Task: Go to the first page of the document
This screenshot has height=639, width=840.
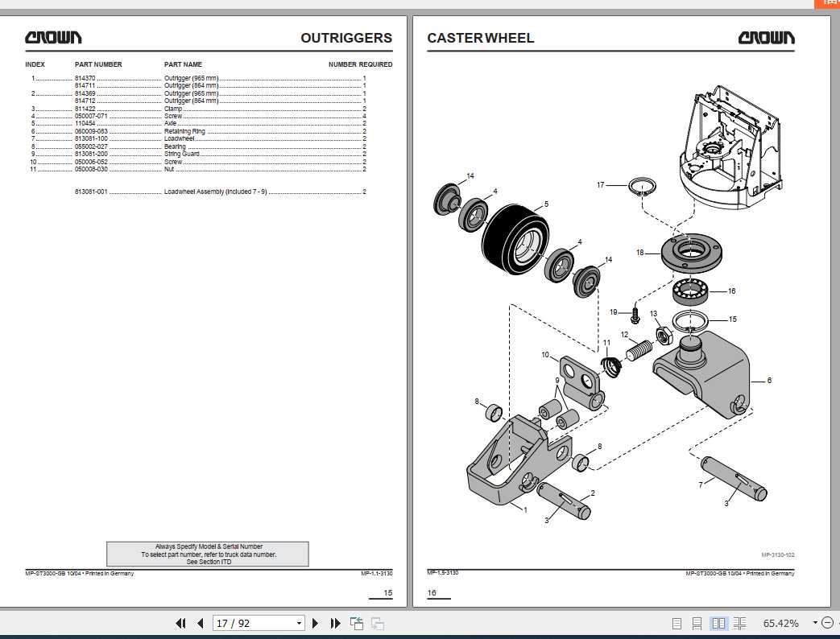Action: (x=180, y=623)
